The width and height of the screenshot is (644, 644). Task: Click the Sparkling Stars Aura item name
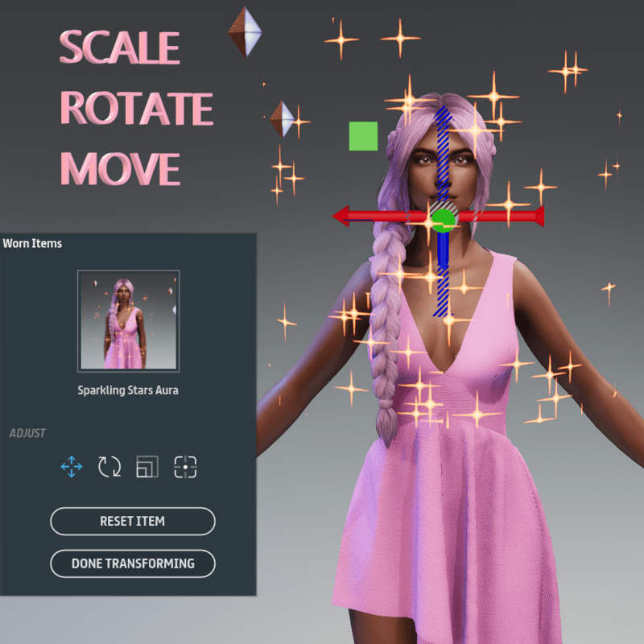pos(128,390)
